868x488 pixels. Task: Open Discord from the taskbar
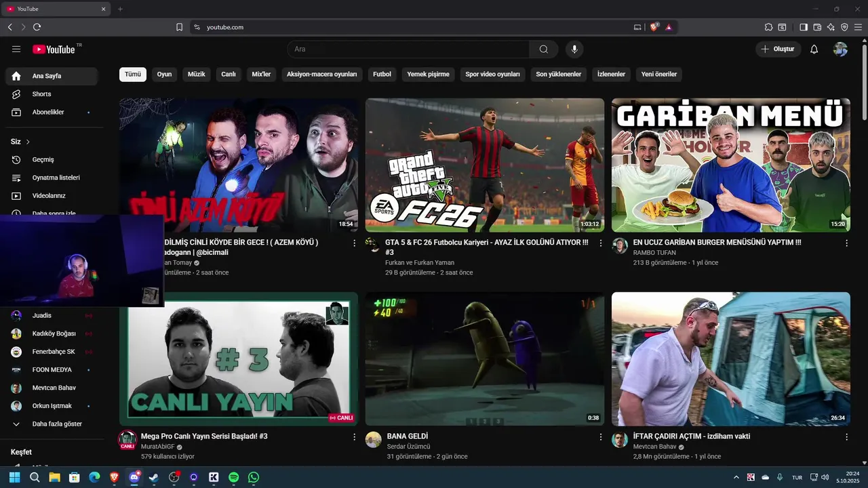(134, 477)
